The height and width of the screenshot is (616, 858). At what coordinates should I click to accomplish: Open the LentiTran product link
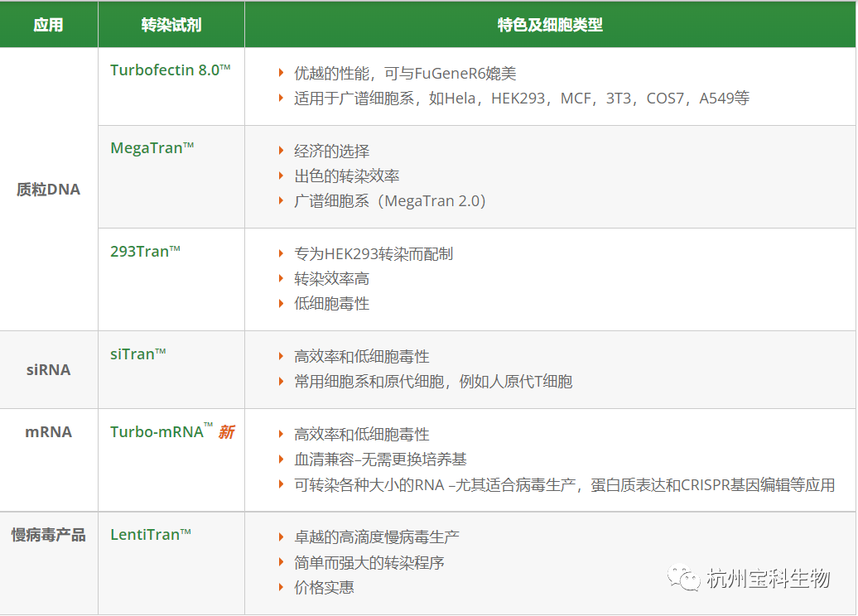(151, 535)
